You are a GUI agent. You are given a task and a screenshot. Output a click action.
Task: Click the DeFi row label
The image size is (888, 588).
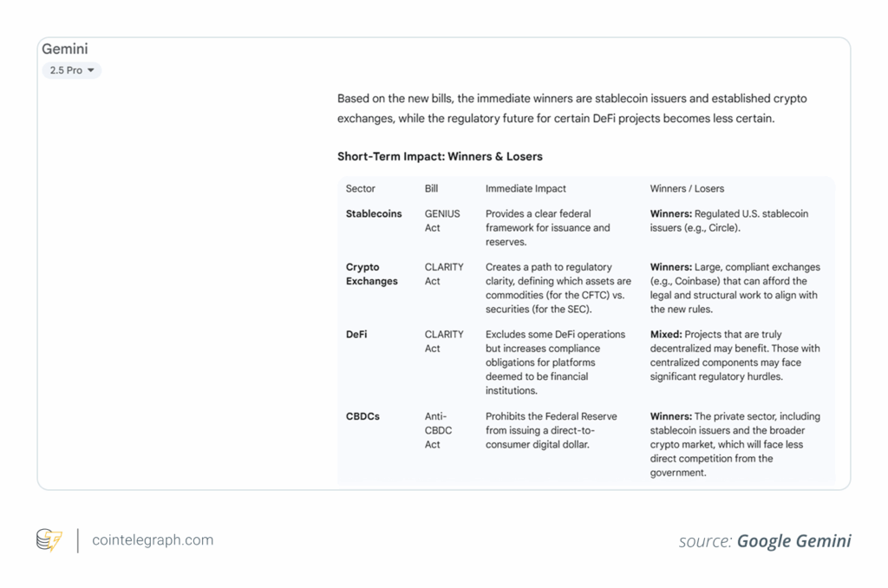[356, 334]
